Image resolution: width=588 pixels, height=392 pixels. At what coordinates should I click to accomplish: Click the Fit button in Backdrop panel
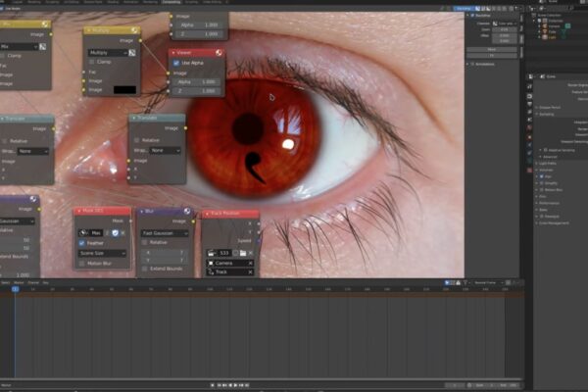pos(492,56)
